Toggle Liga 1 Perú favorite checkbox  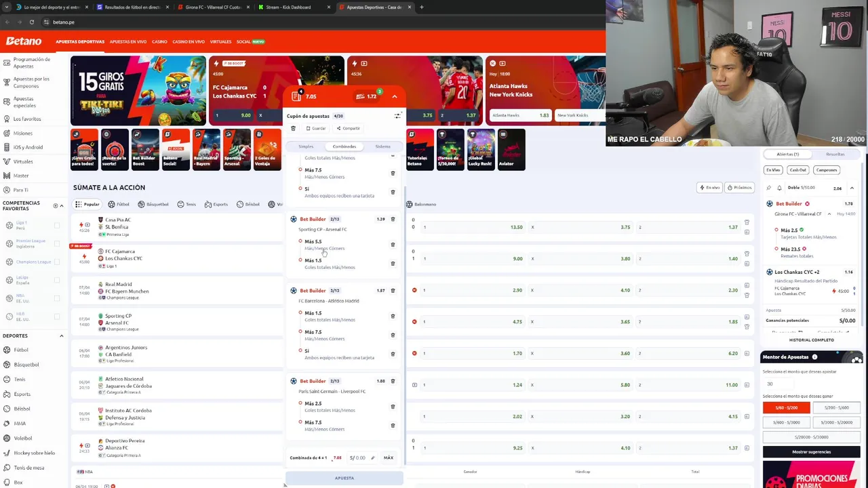56,226
